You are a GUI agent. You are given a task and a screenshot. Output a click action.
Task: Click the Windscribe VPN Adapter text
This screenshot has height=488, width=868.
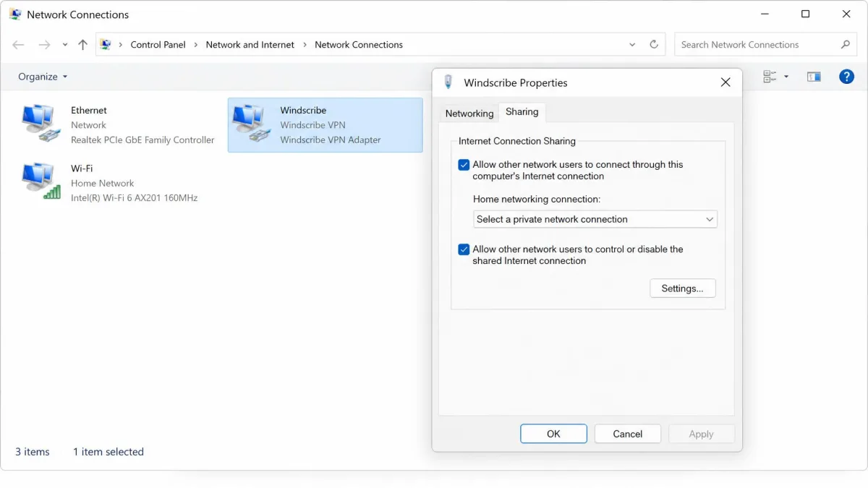point(331,140)
